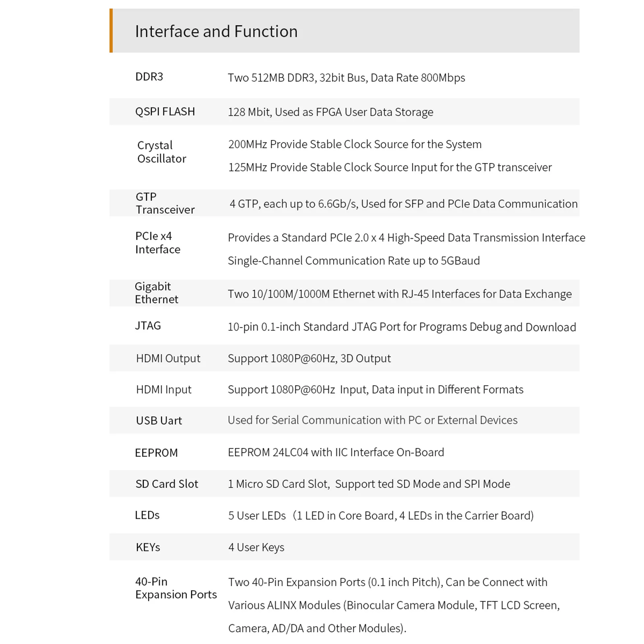Select the DDR3 row label
644x644 pixels.
pyautogui.click(x=149, y=76)
